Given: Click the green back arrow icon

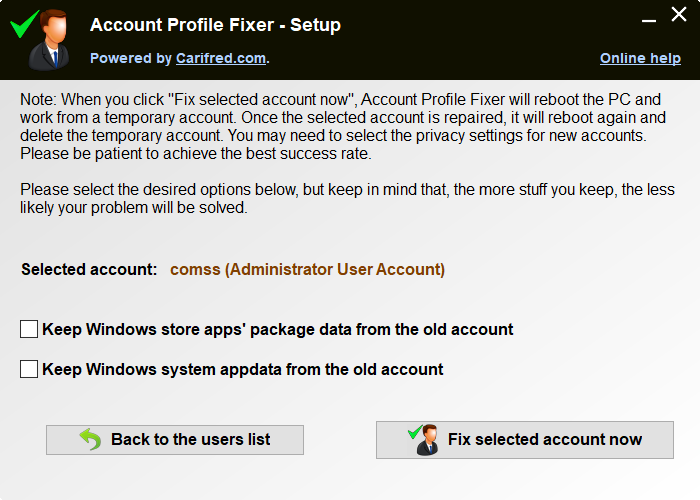Looking at the screenshot, I should tap(91, 439).
